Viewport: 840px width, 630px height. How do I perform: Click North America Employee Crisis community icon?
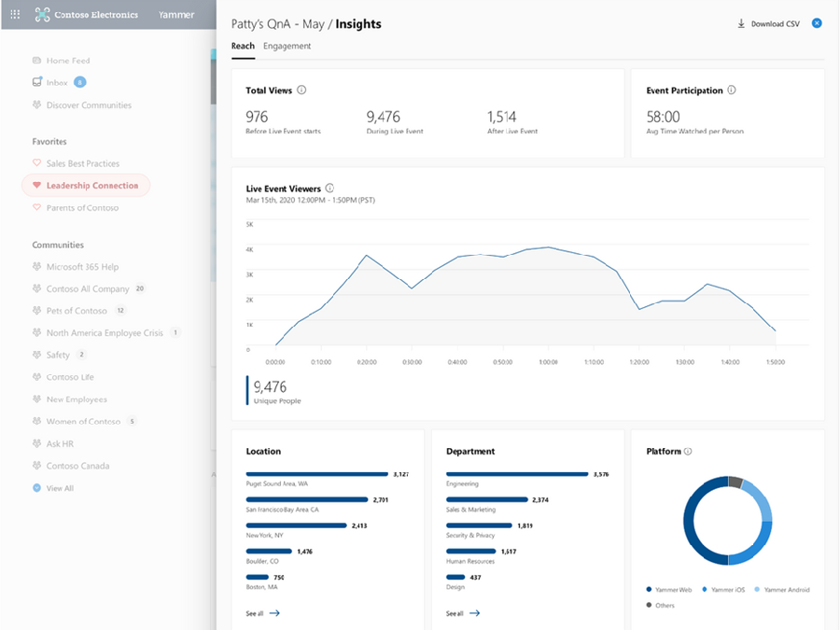coord(36,332)
